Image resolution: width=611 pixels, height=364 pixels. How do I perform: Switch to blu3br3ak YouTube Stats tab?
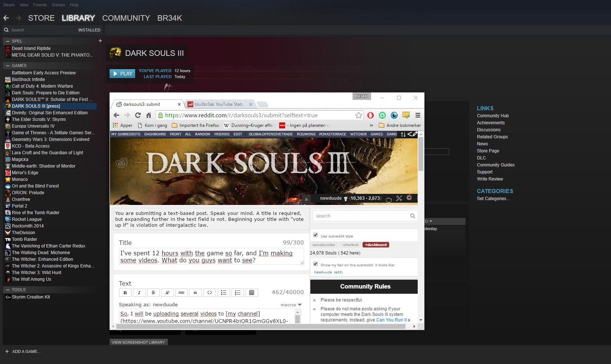click(219, 104)
